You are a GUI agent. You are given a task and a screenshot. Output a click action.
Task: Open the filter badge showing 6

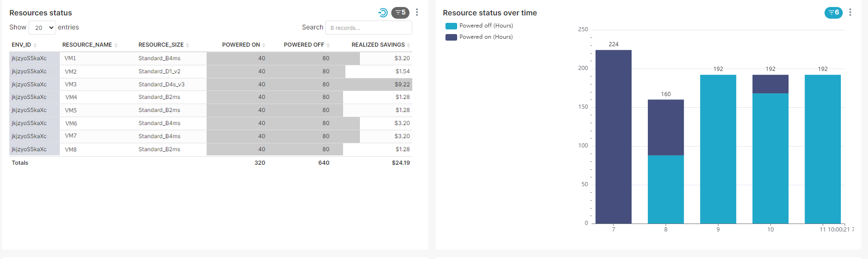(x=833, y=13)
